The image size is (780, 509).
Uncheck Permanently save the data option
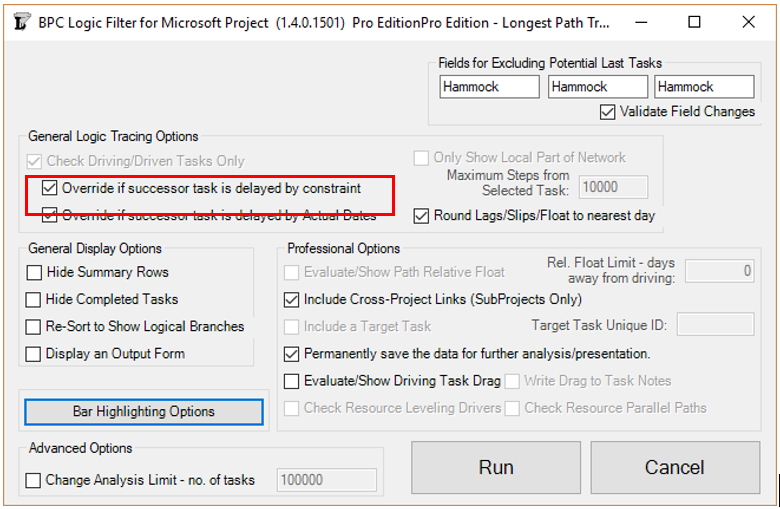pyautogui.click(x=292, y=354)
